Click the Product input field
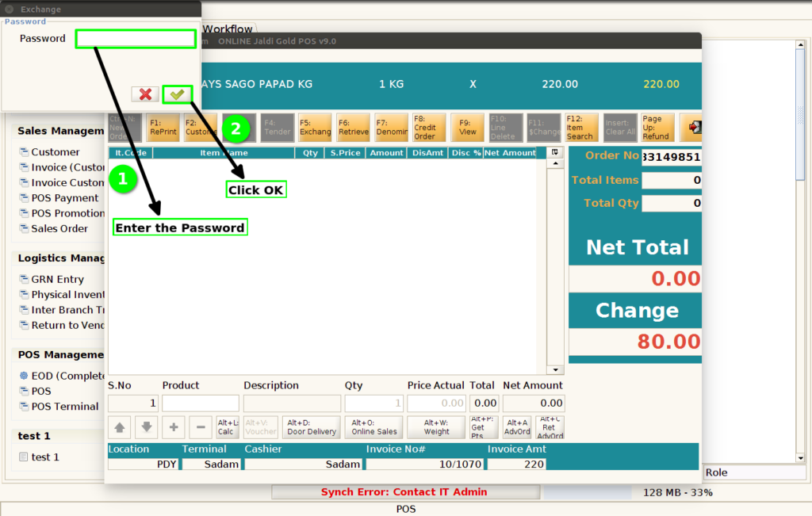 coord(201,403)
